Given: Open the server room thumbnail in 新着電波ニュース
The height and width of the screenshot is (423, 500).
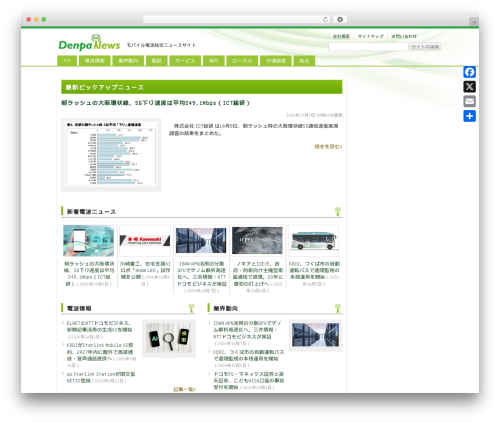Looking at the screenshot, I should 201,240.
